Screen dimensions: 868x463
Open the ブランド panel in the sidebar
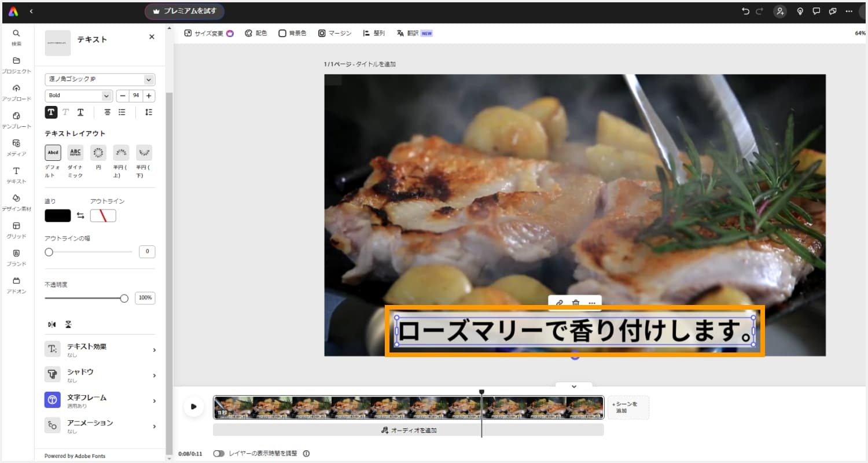(17, 256)
